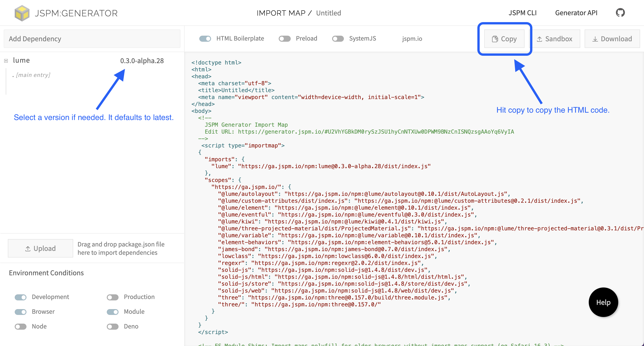Screen dimensions: 644x346
Task: Collapse the lume dependency entry
Action: tap(6, 60)
